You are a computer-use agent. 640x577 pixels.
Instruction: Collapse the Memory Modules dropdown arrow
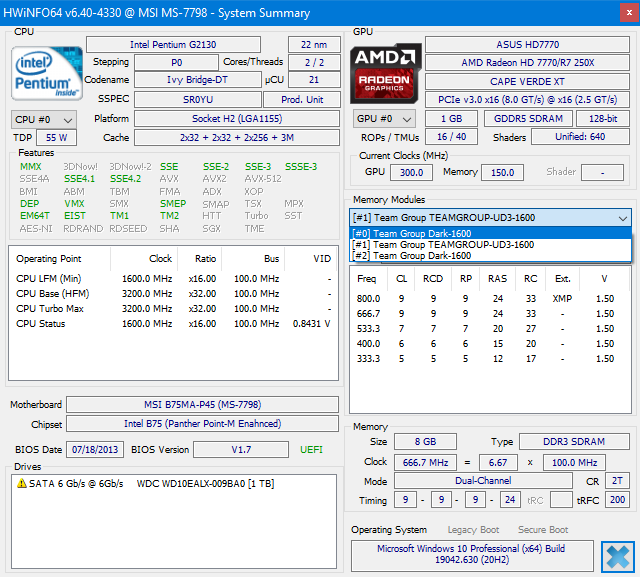[622, 218]
